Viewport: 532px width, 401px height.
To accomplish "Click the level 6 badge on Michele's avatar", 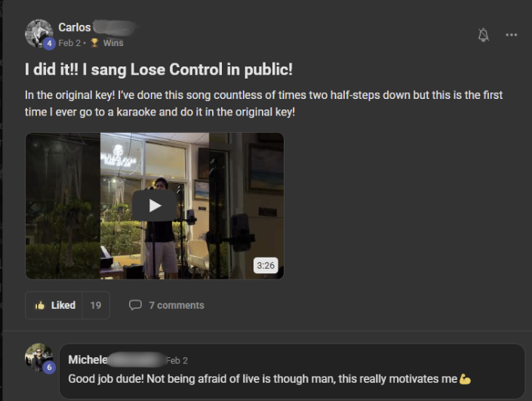I will (x=49, y=367).
